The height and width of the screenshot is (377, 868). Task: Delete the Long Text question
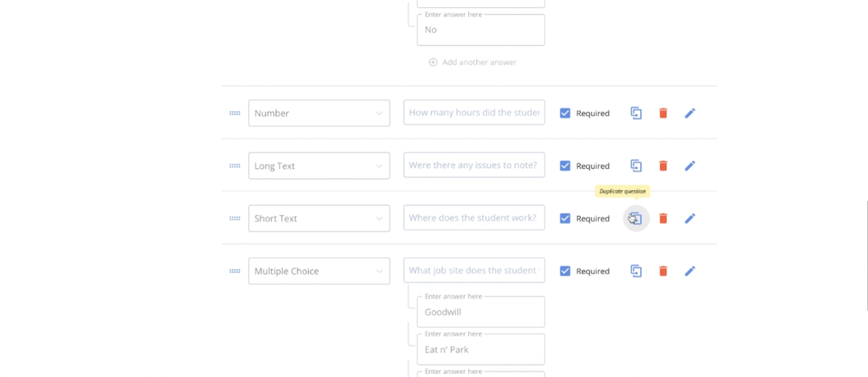tap(663, 166)
